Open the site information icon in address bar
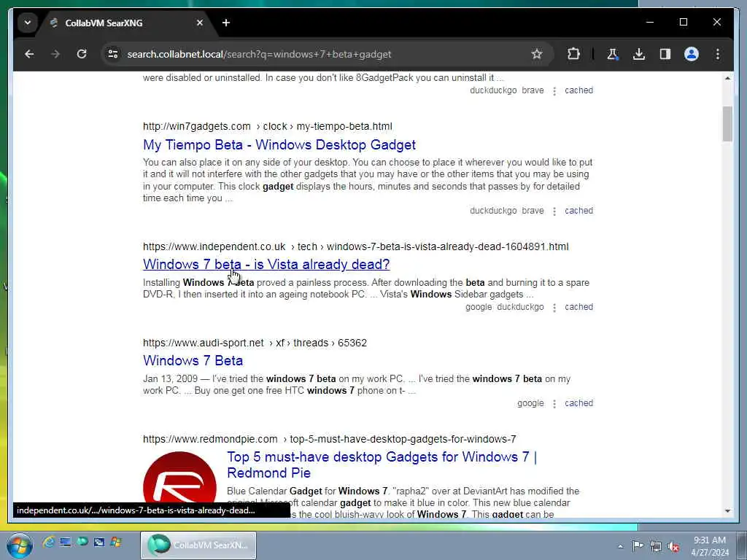This screenshot has height=560, width=747. click(x=113, y=54)
